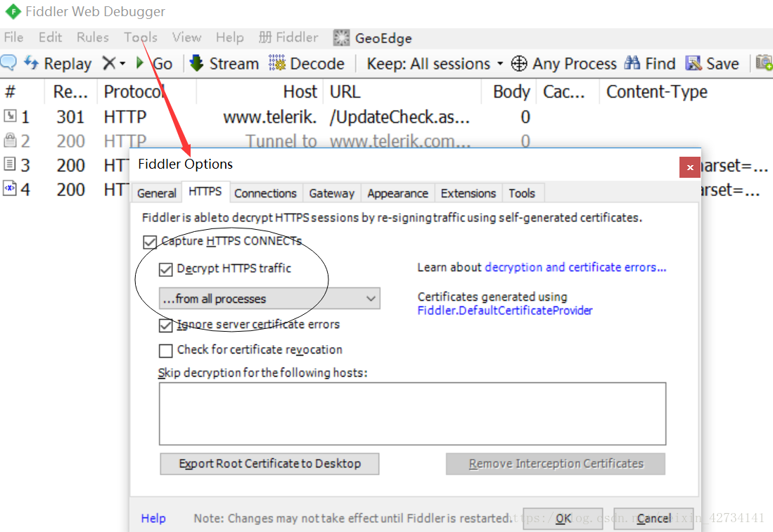
Task: Click session 1 redirect icon
Action: coord(10,116)
